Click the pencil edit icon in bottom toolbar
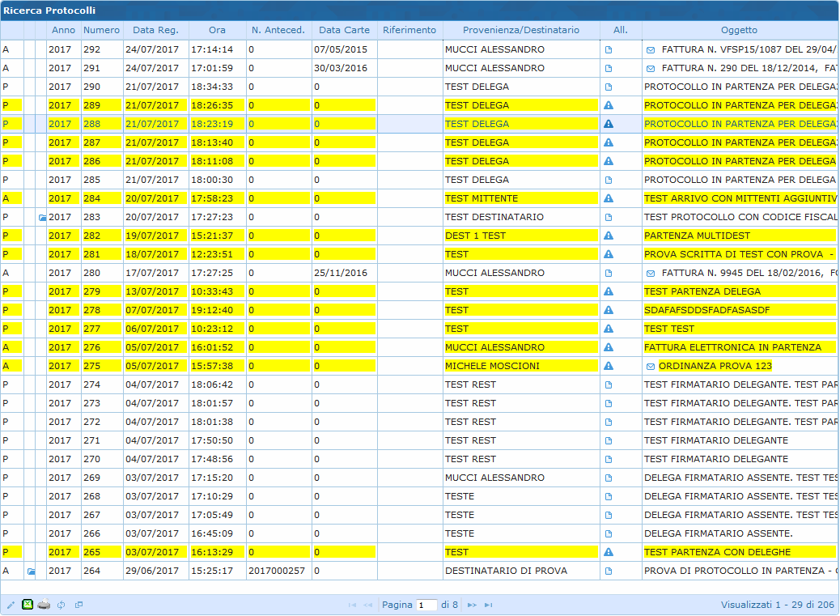Image resolution: width=840 pixels, height=616 pixels. click(11, 605)
